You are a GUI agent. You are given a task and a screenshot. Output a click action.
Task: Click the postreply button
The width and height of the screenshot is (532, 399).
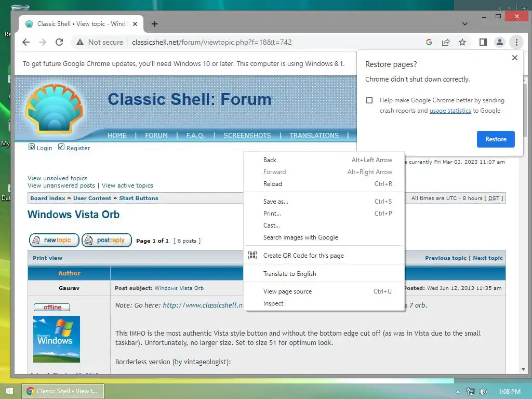[x=107, y=240]
